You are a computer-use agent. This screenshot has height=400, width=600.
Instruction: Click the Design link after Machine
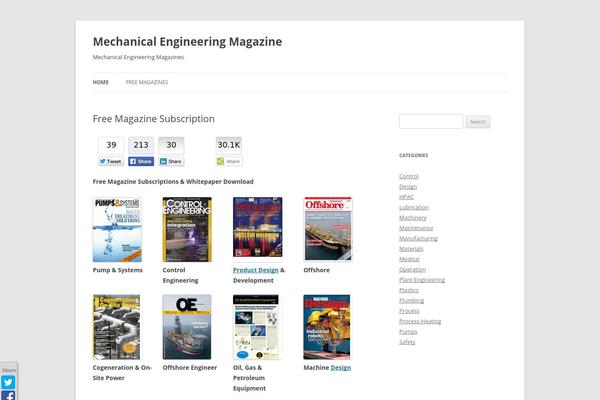pyautogui.click(x=341, y=367)
